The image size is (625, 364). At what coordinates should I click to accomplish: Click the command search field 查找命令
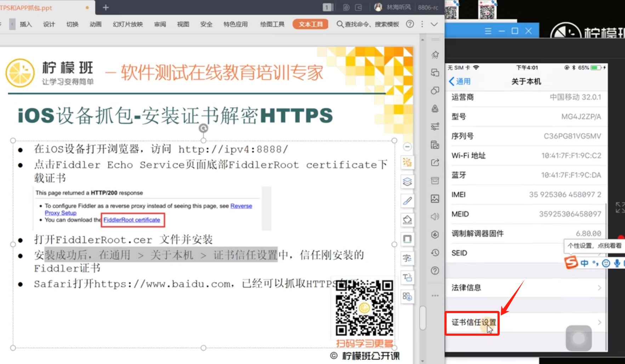368,24
